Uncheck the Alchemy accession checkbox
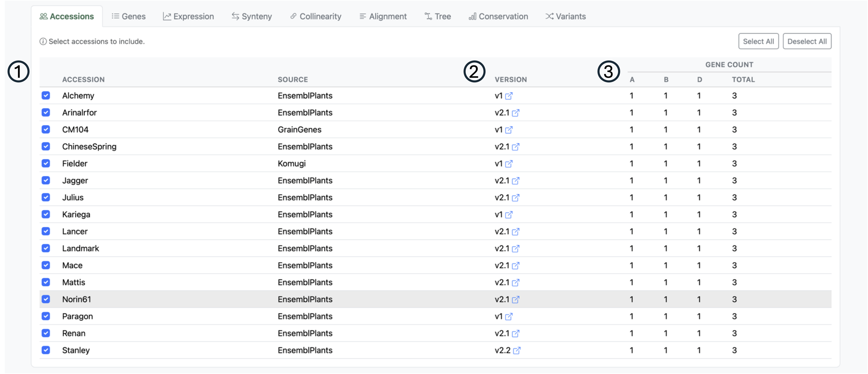This screenshot has height=374, width=868. tap(46, 96)
